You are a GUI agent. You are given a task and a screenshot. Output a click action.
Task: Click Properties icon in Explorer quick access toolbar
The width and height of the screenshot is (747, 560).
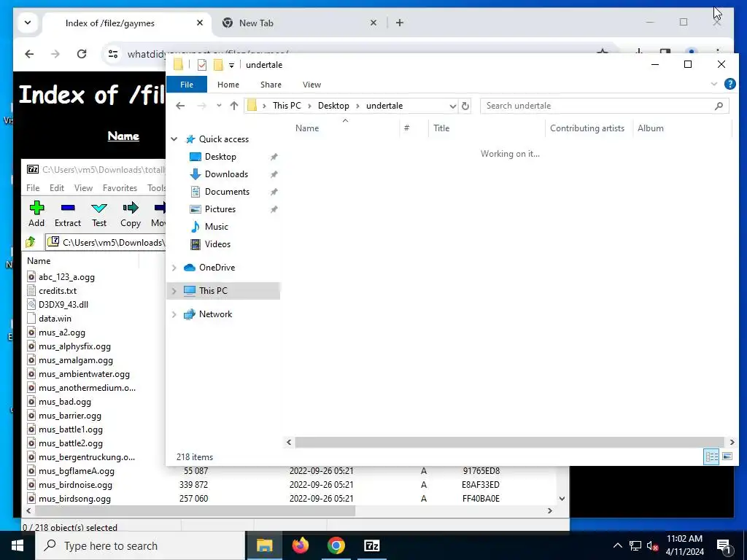pyautogui.click(x=202, y=65)
